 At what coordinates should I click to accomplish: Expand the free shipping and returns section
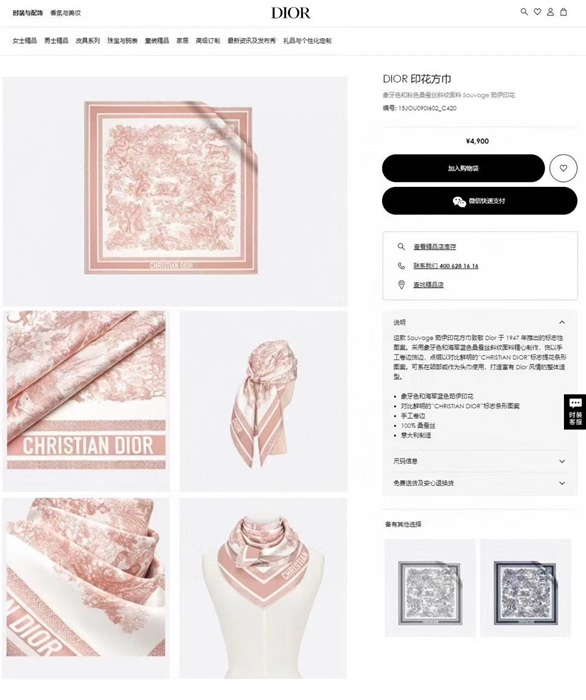(x=479, y=483)
